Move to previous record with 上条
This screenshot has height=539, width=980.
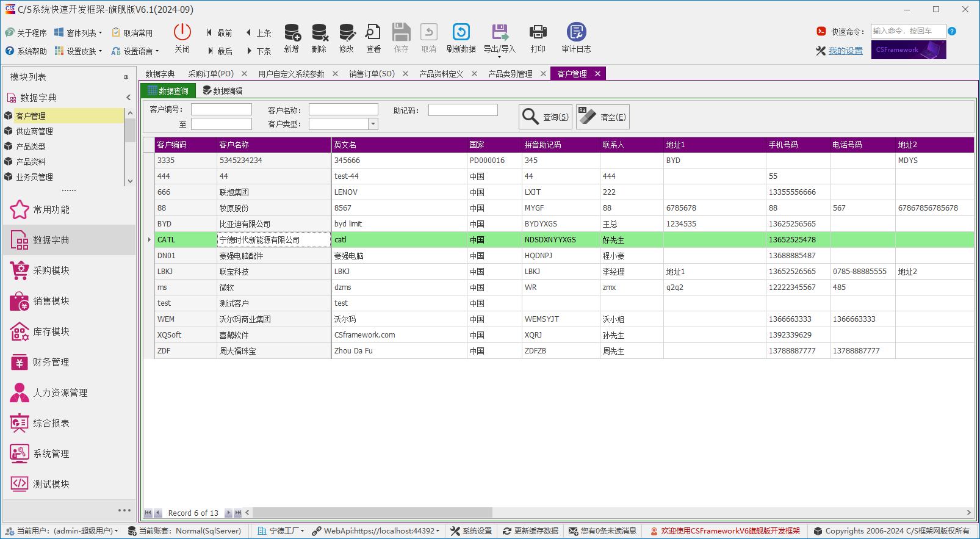pyautogui.click(x=259, y=33)
